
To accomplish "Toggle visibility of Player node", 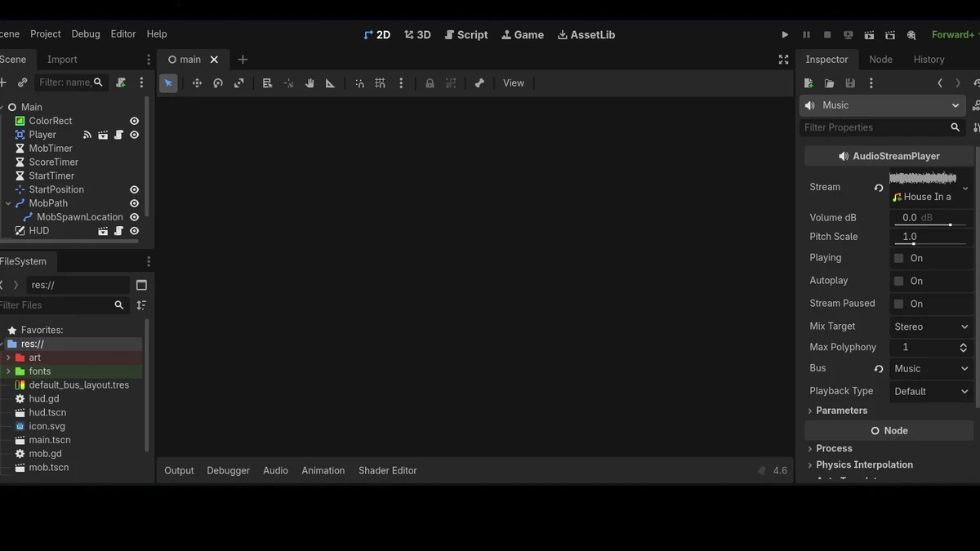I will click(134, 135).
